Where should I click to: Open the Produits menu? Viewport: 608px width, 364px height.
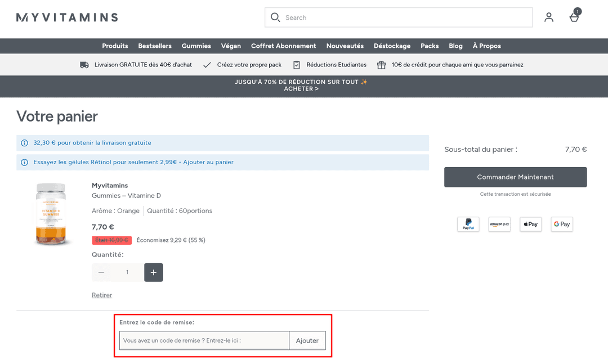(x=115, y=46)
